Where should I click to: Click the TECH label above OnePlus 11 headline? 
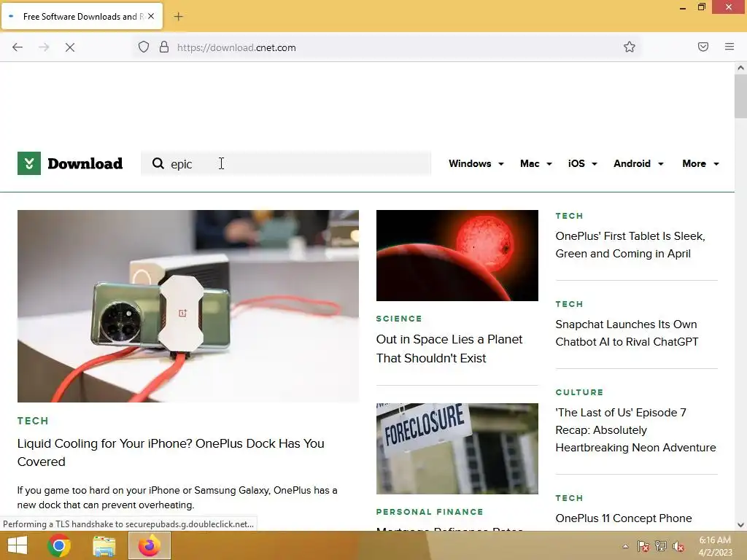(569, 498)
